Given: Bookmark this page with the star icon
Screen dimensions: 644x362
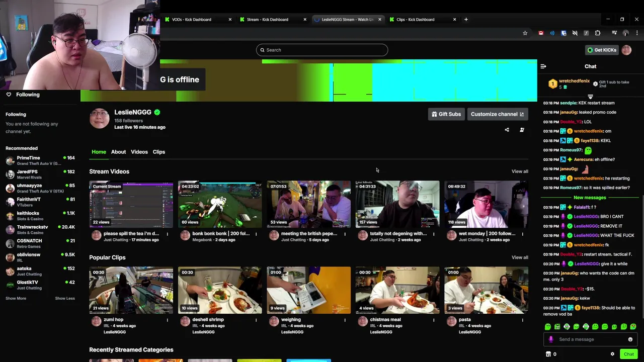Looking at the screenshot, I should [525, 33].
